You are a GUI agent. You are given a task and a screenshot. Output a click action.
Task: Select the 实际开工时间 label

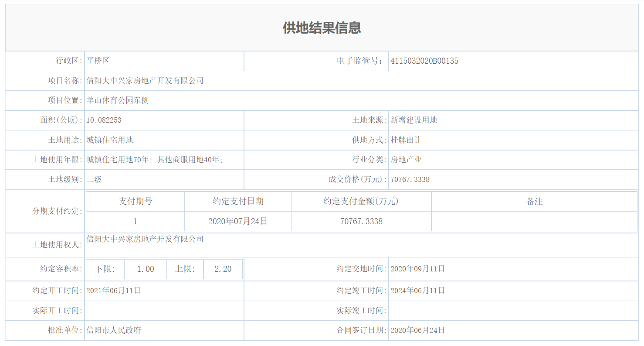58,311
